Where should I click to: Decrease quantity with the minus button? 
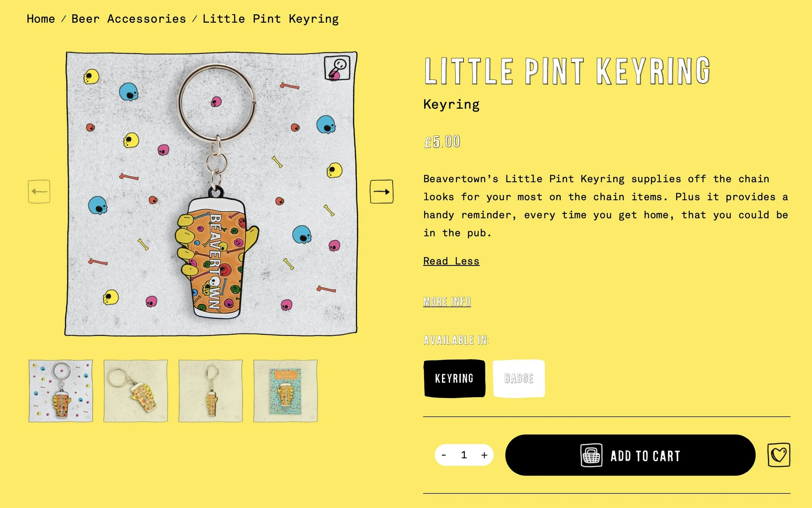coord(443,455)
